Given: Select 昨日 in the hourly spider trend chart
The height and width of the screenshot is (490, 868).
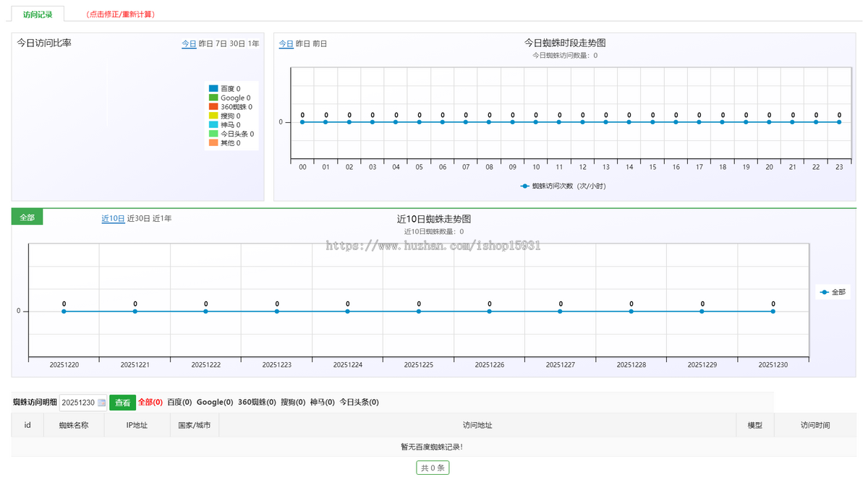Looking at the screenshot, I should point(303,44).
